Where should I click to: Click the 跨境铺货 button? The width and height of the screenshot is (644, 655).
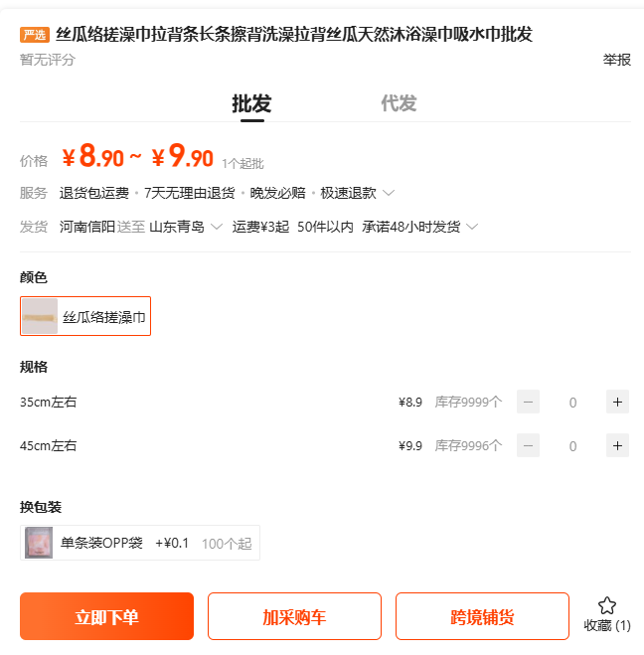point(482,617)
